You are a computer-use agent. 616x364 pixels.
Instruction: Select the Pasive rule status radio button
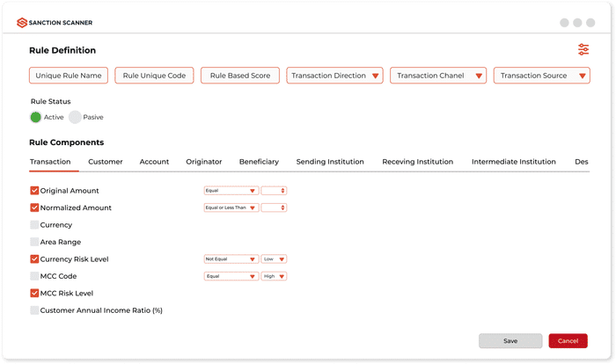tap(75, 117)
